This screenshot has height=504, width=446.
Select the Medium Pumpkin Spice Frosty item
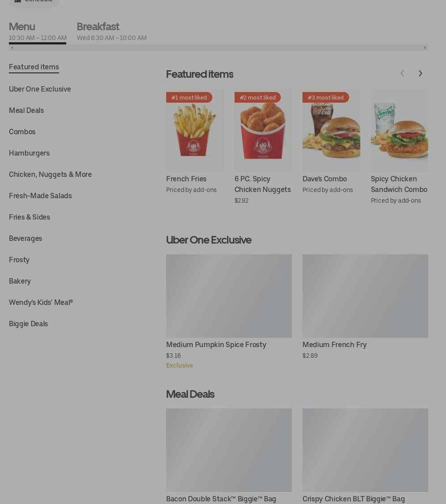point(229,312)
